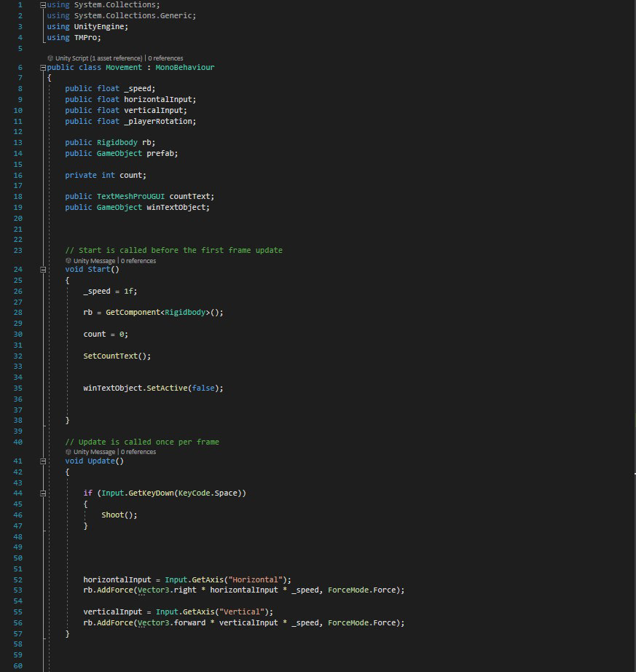Image resolution: width=636 pixels, height=672 pixels.
Task: Click 'ForceMode.Force' on the horizontalInput AddForce line
Action: (362, 590)
